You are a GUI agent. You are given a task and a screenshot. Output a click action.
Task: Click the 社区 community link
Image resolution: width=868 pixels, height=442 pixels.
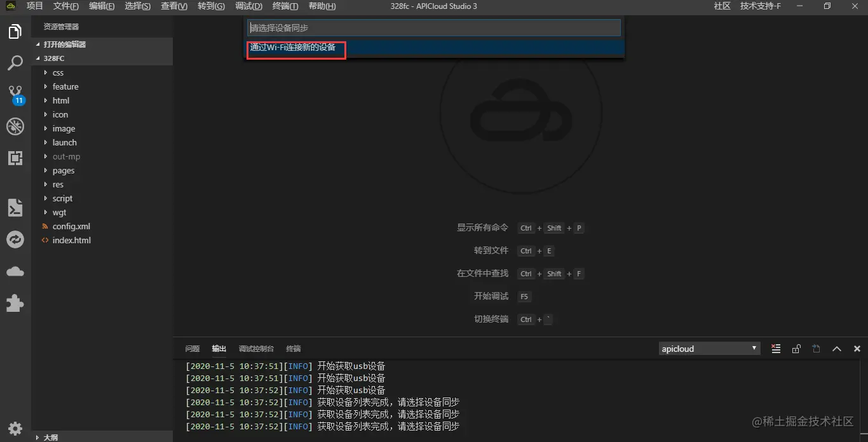(x=722, y=6)
